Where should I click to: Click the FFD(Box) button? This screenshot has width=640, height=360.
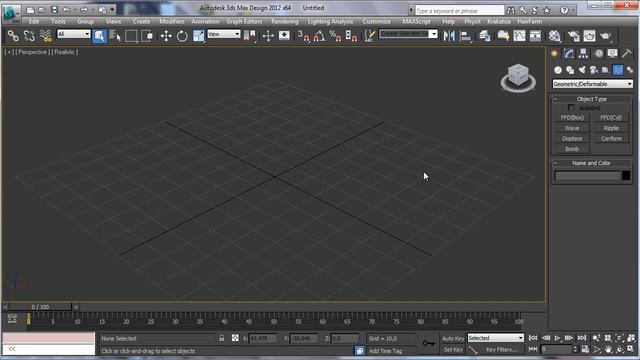(x=572, y=118)
